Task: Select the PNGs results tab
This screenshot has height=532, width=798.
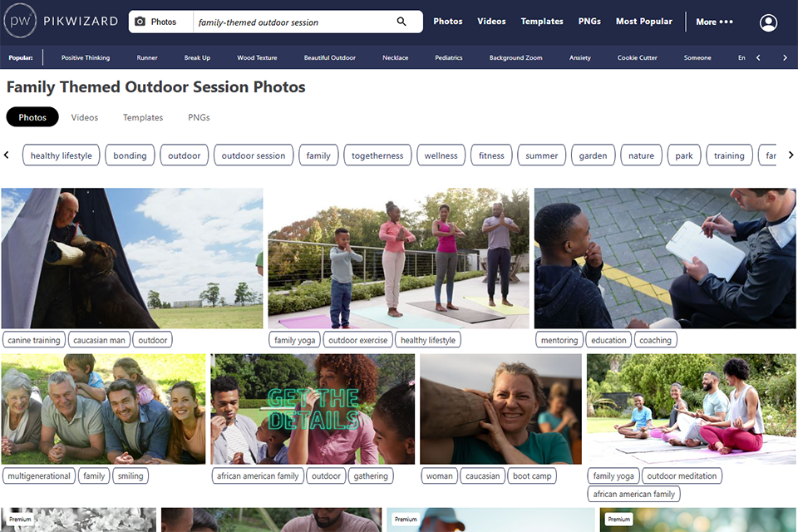Action: pyautogui.click(x=199, y=117)
